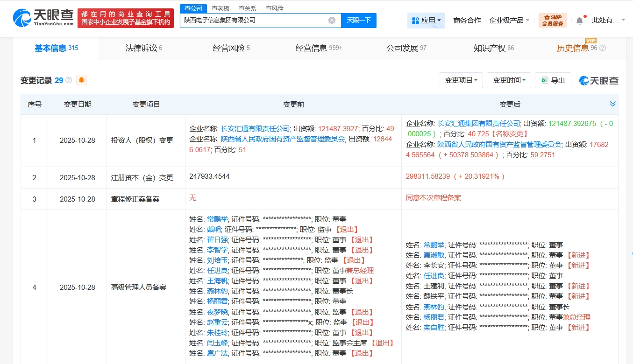Open the 常鹏举 person link in 变更前

[217, 219]
